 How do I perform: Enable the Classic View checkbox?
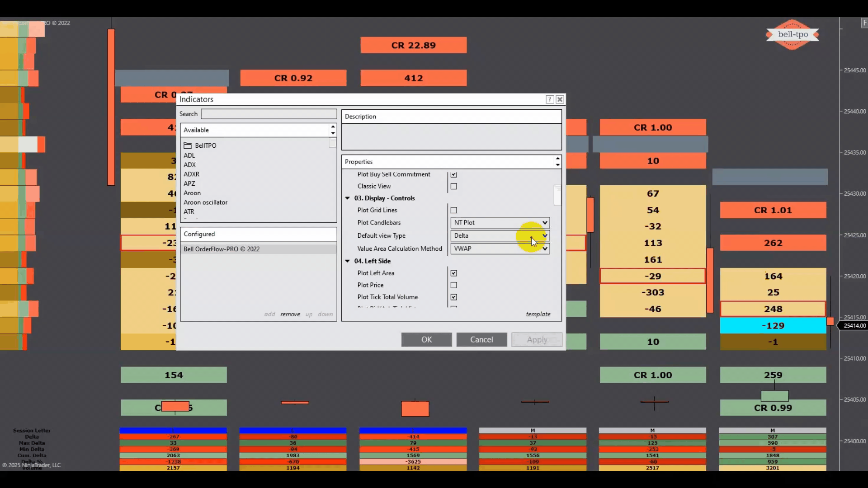453,186
